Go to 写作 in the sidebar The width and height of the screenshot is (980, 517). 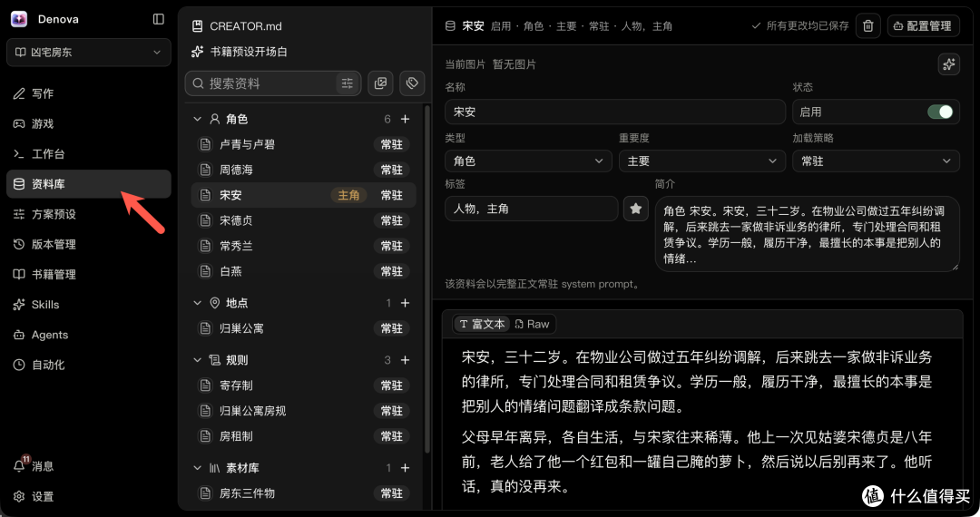coord(89,93)
